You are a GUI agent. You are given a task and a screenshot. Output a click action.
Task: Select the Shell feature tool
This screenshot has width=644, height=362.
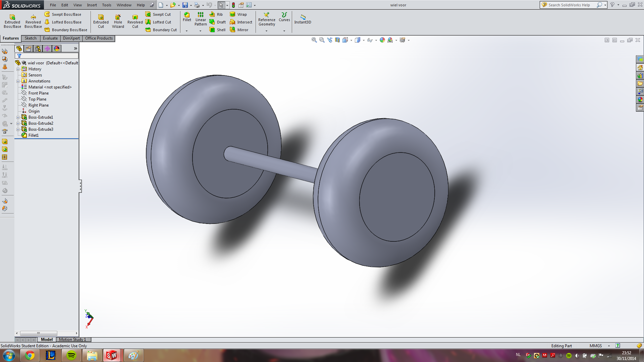pyautogui.click(x=217, y=29)
